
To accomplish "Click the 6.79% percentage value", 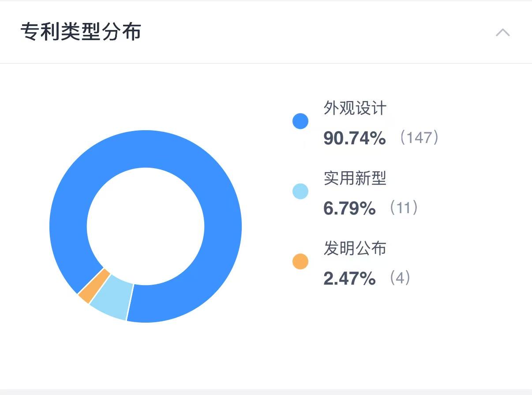I will tap(349, 208).
